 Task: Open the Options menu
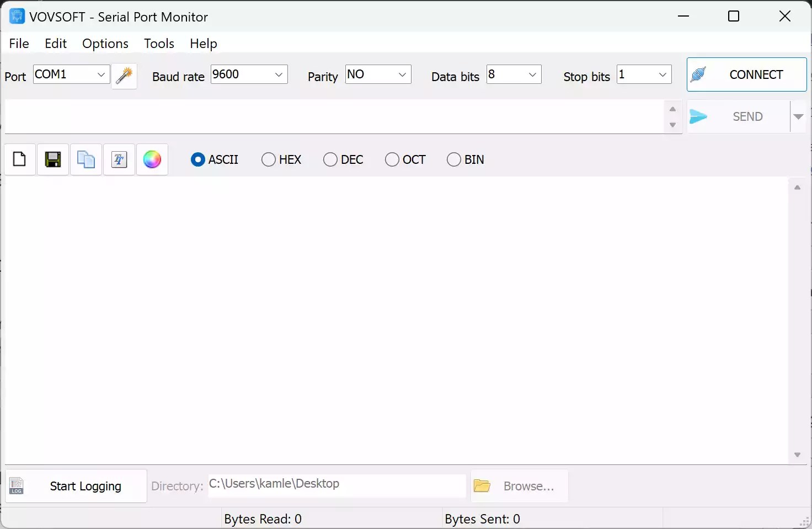coord(105,44)
